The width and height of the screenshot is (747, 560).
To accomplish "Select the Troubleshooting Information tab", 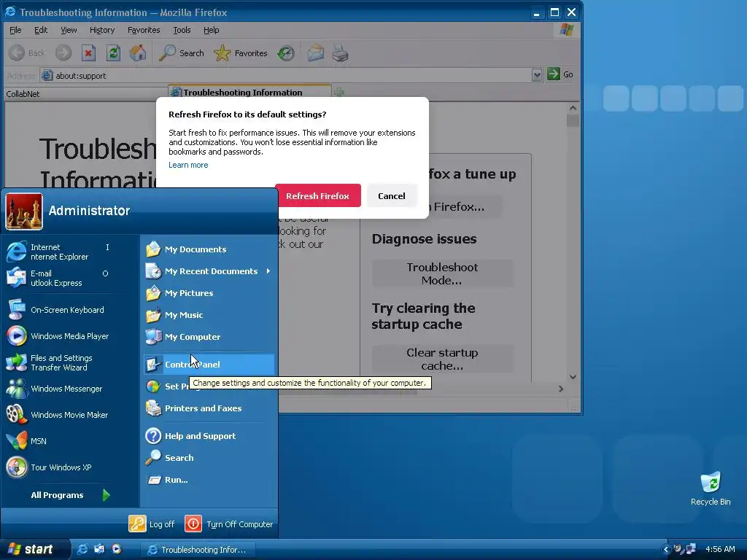I will [249, 93].
